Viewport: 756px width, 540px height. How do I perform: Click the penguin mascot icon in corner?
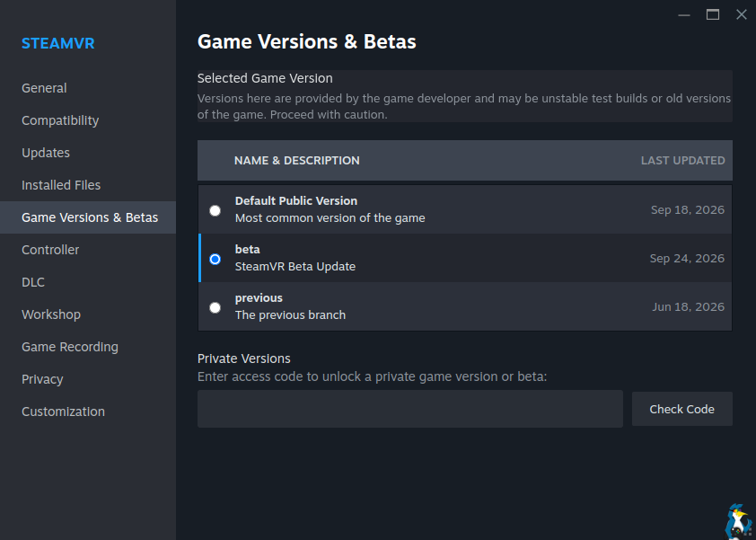[739, 522]
